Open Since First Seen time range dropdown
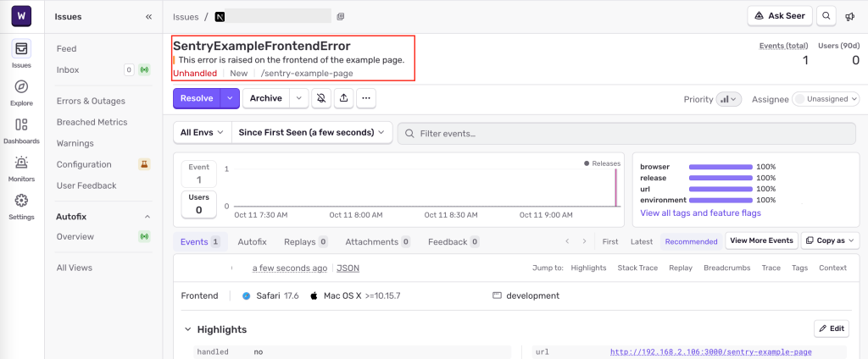Screen dimensions: 868x359 [312, 133]
